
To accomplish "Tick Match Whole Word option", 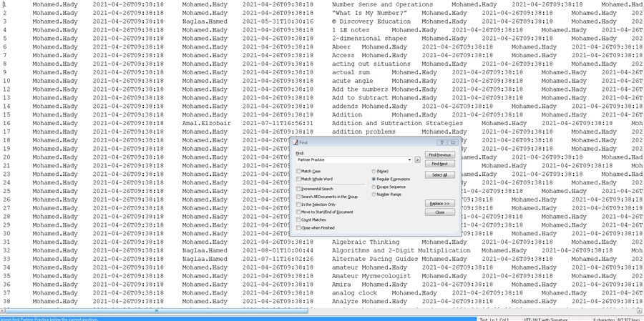I will point(298,179).
